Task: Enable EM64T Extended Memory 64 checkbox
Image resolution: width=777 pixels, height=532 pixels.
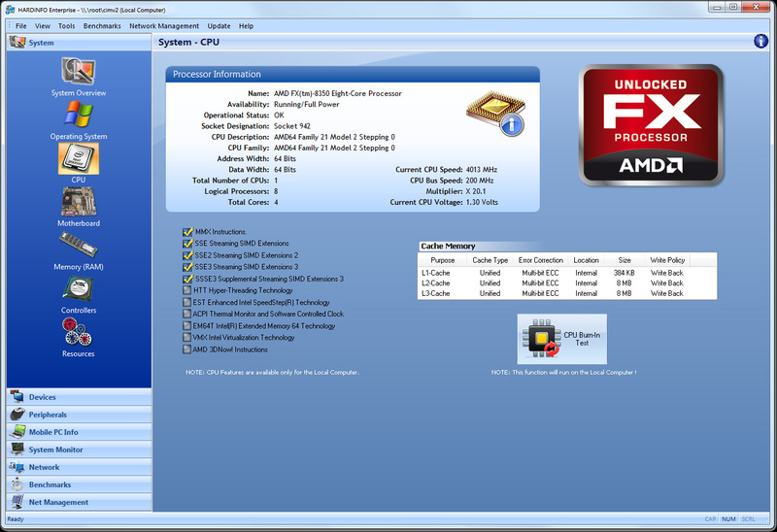Action: point(186,326)
